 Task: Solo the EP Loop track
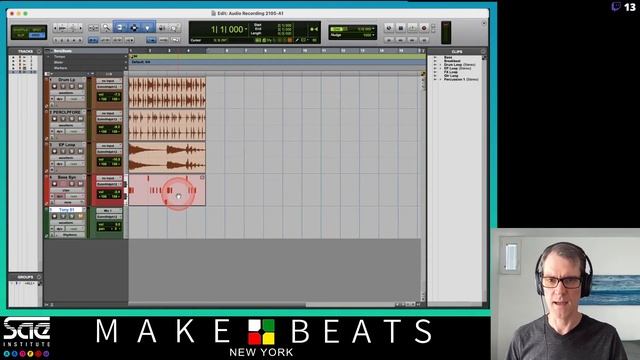point(72,151)
